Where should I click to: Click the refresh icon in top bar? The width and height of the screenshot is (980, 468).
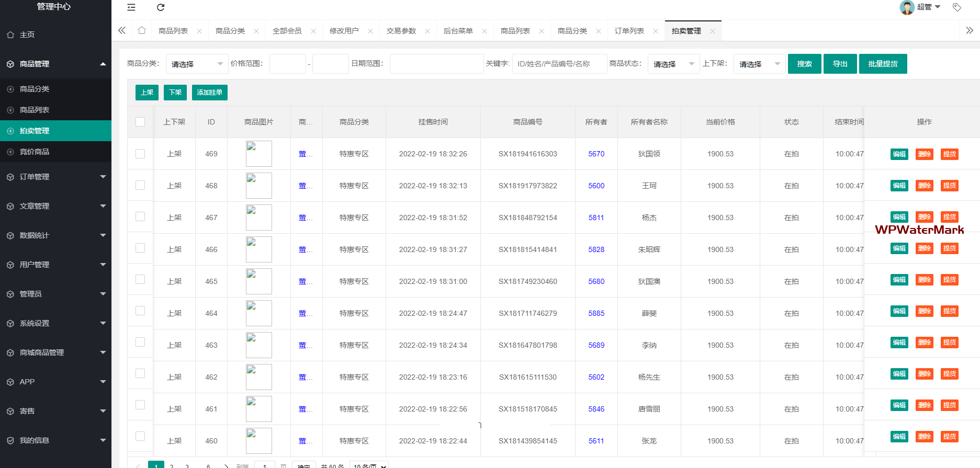161,7
